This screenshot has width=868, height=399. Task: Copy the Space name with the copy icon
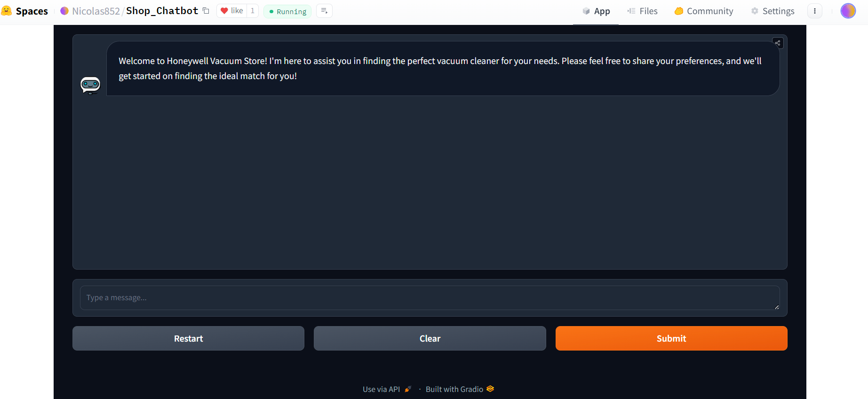point(206,11)
